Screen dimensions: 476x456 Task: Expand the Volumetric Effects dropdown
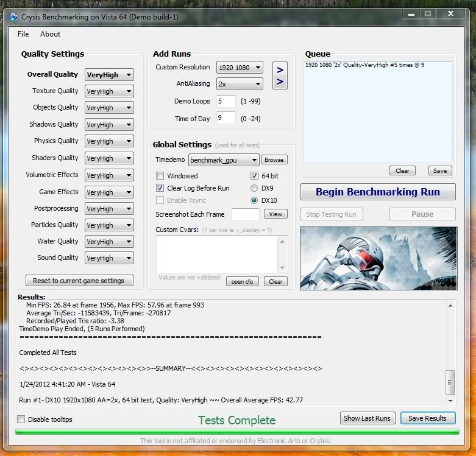click(x=109, y=175)
